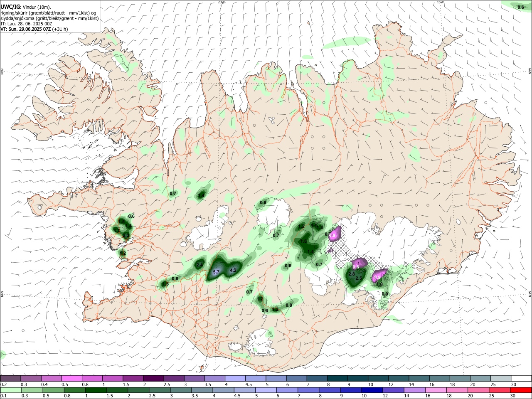Screen dimensions: 532x399
Task: Click the 2.8 value in the dark green cell
Action: [x=351, y=274]
